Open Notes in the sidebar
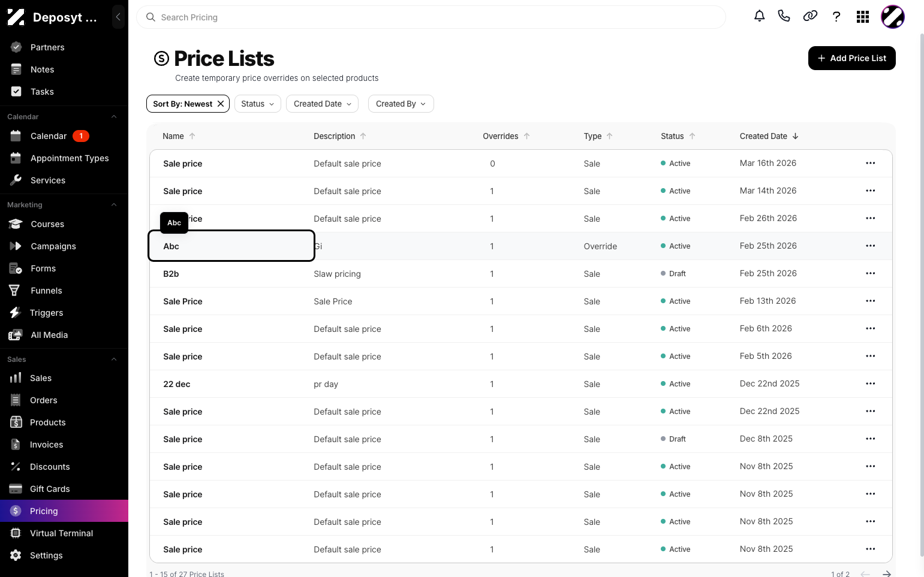Image resolution: width=924 pixels, height=577 pixels. (64, 70)
